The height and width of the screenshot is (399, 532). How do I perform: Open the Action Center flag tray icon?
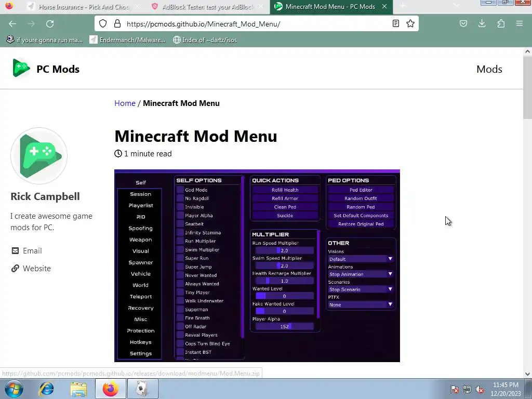[x=455, y=389]
